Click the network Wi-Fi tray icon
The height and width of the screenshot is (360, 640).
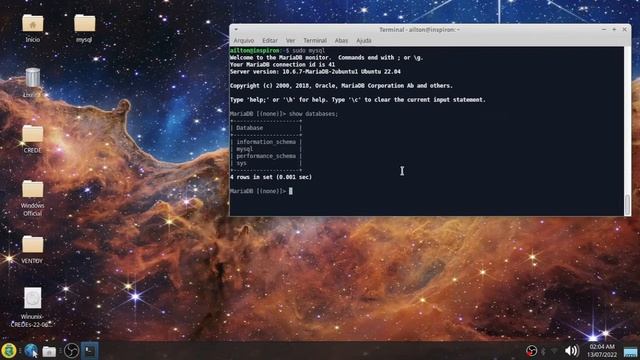[554, 351]
